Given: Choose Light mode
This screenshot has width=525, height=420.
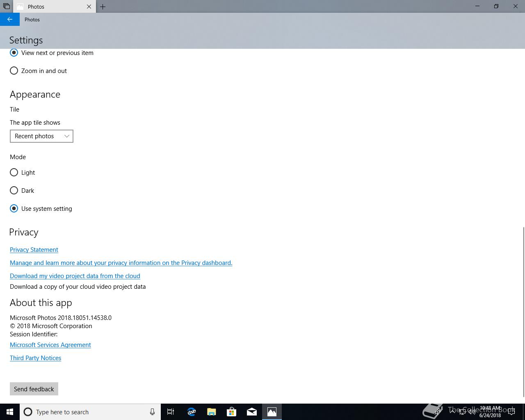Looking at the screenshot, I should tap(23, 172).
